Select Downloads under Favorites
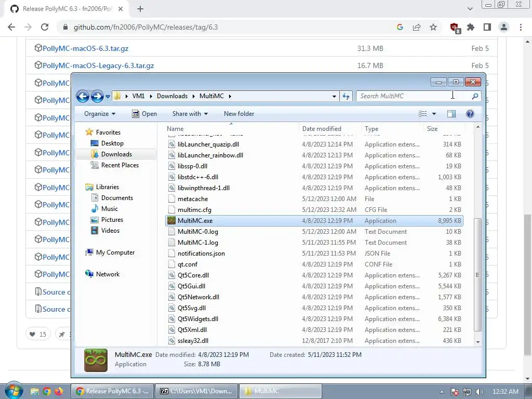The image size is (532, 399). [x=116, y=154]
